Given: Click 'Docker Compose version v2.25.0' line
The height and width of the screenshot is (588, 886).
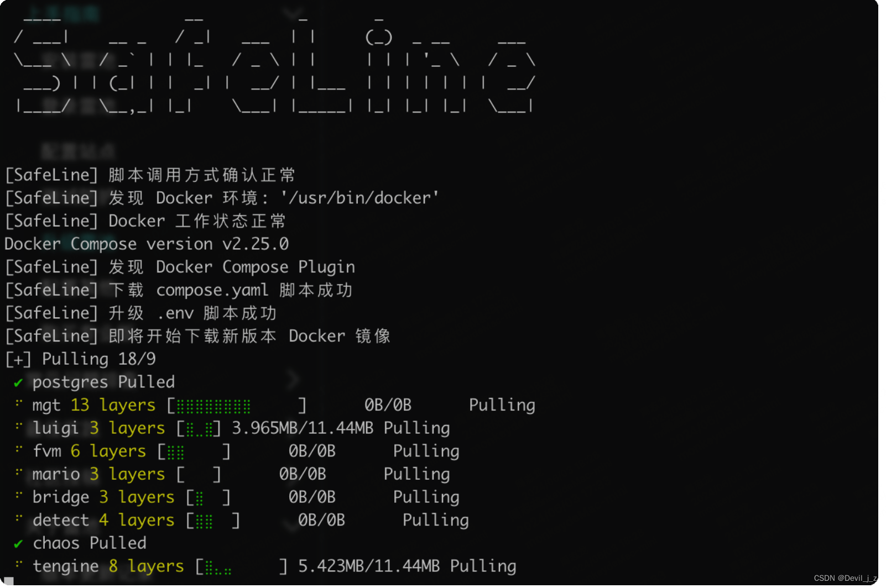Looking at the screenshot, I should point(147,244).
